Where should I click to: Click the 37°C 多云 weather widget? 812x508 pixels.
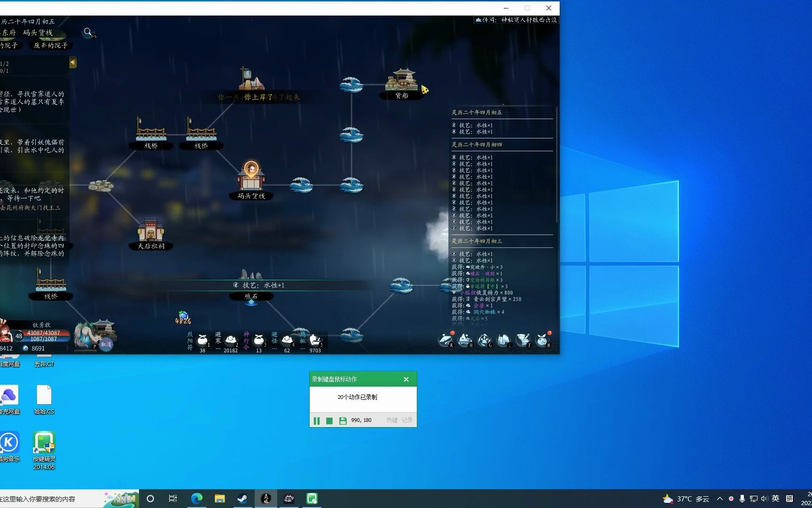tap(686, 499)
